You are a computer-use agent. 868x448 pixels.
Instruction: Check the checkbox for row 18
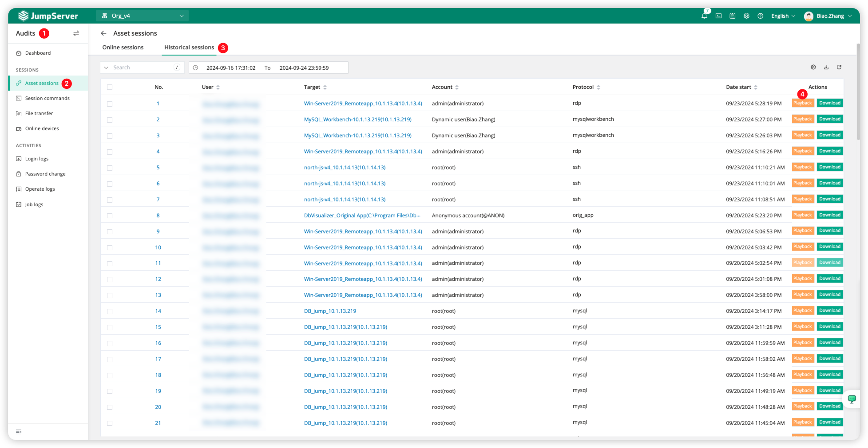(x=110, y=375)
